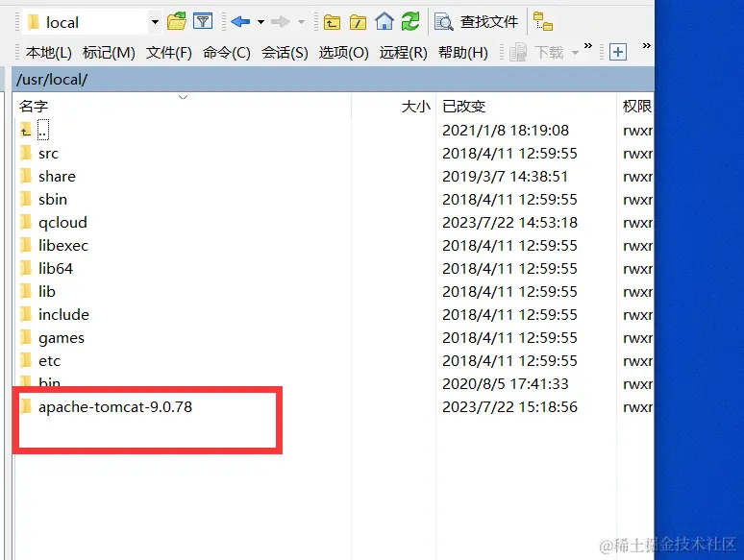Open the 标记(M) menu

pos(109,52)
